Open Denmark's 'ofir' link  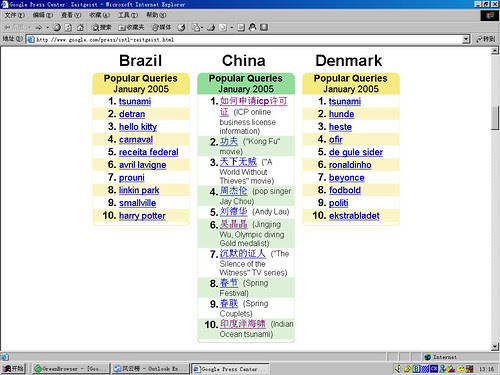[x=336, y=139]
